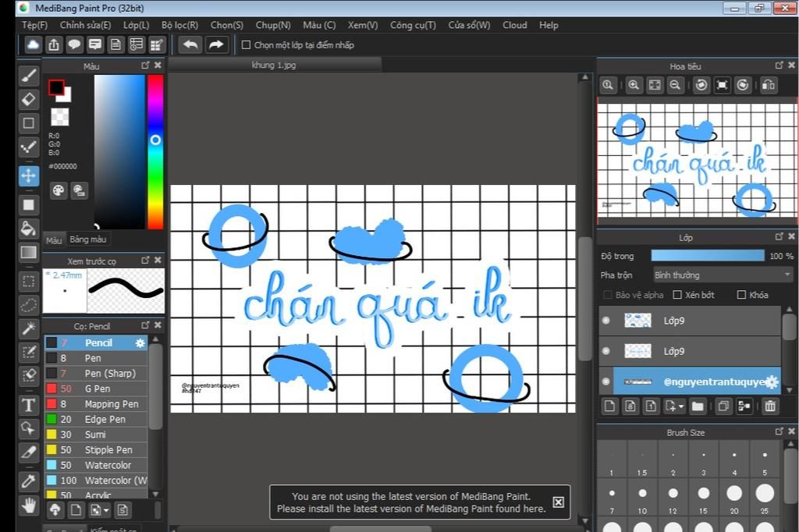799x532 pixels.
Task: Open the Chỉnh sửa(E) menu
Action: click(85, 25)
